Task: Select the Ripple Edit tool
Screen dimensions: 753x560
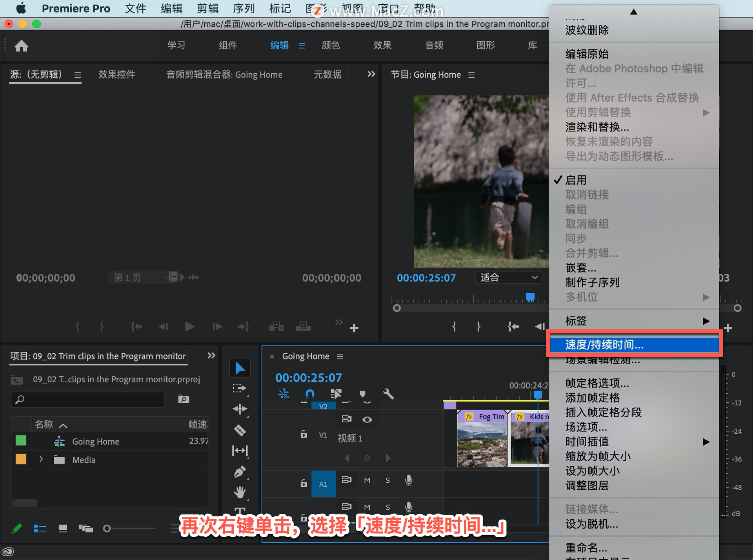Action: [x=240, y=409]
